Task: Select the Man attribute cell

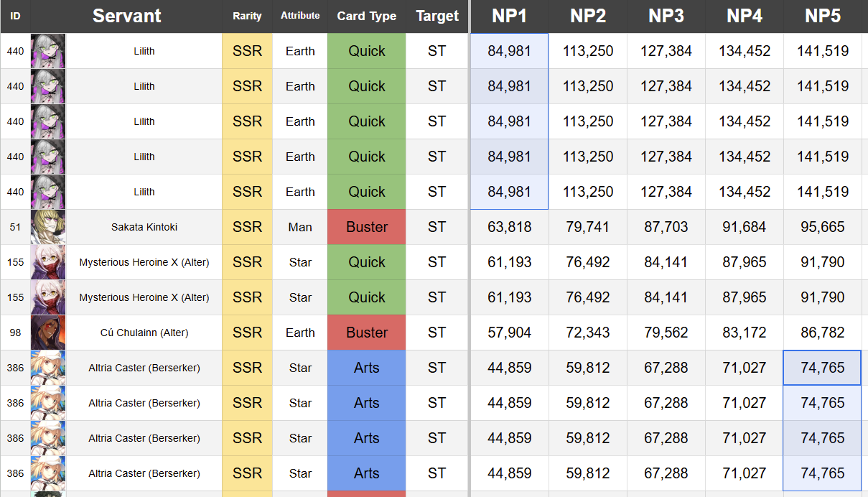Action: 300,227
